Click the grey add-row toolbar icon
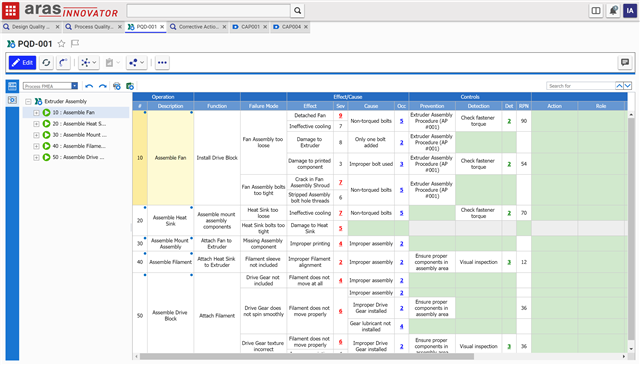The height and width of the screenshot is (365, 640). tap(117, 86)
